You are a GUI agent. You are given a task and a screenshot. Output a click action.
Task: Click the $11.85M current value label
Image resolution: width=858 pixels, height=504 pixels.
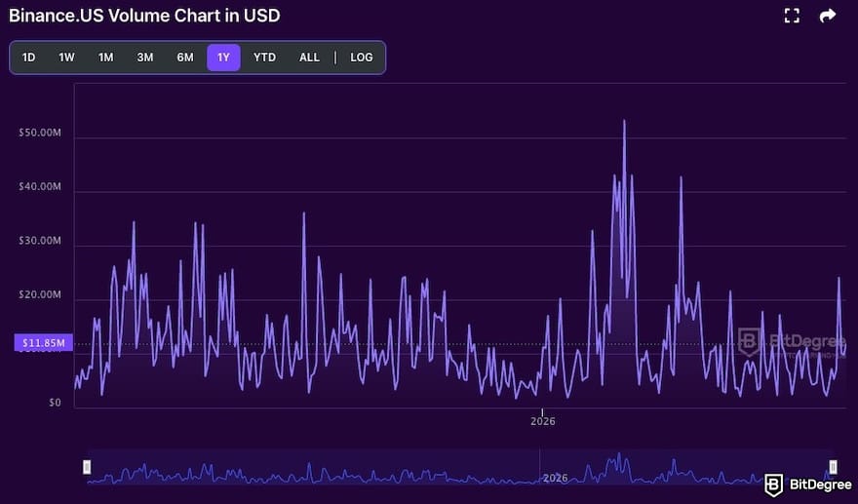(44, 343)
